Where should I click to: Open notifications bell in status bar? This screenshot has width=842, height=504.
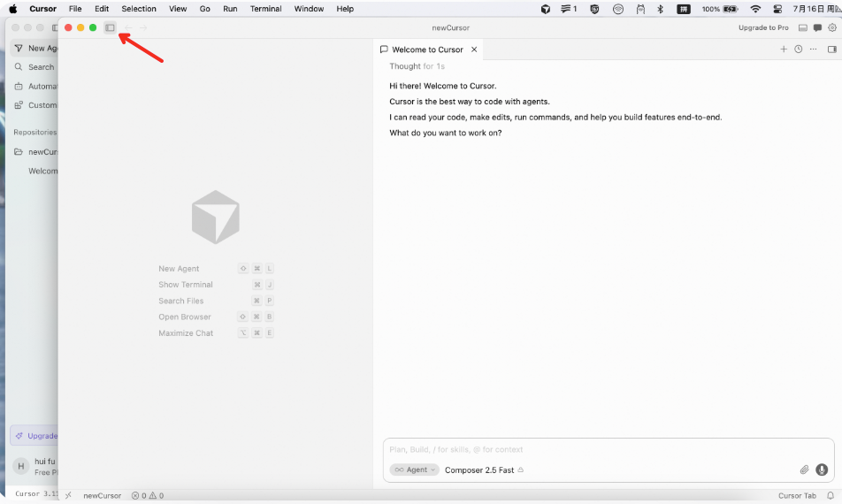click(x=831, y=495)
